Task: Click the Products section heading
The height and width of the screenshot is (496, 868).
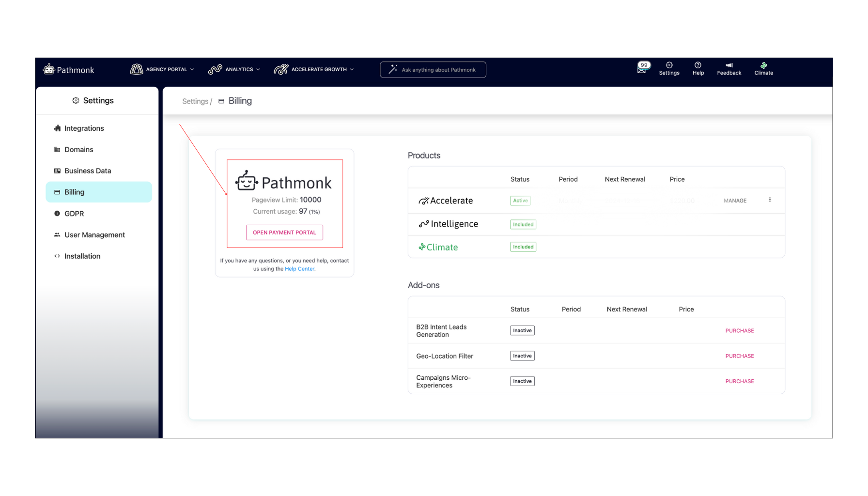Action: pyautogui.click(x=424, y=155)
